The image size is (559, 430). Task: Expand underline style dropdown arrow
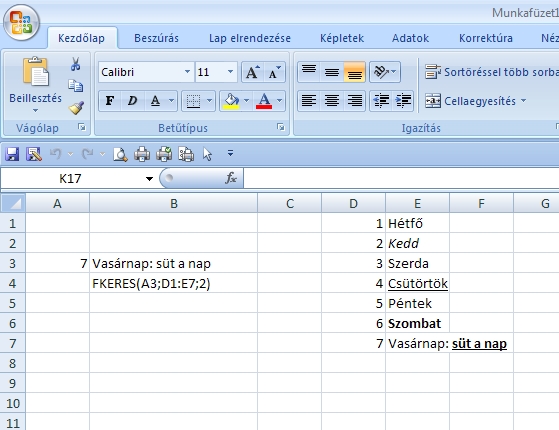171,101
